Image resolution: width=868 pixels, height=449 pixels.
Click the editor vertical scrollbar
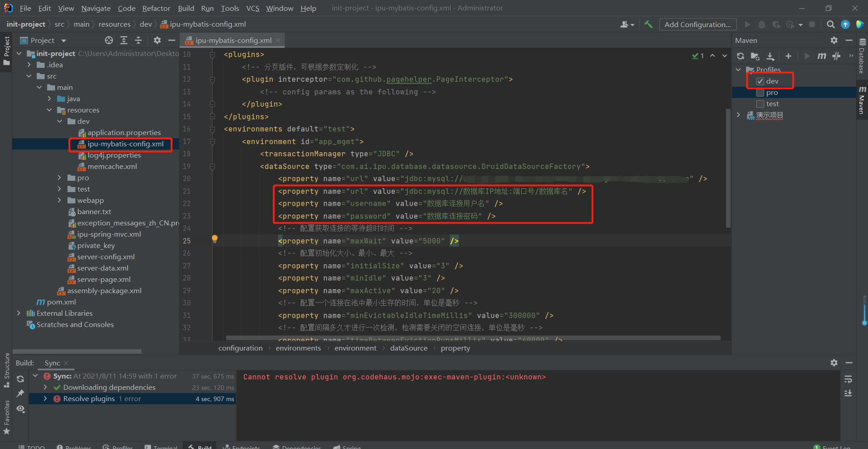tap(728, 167)
